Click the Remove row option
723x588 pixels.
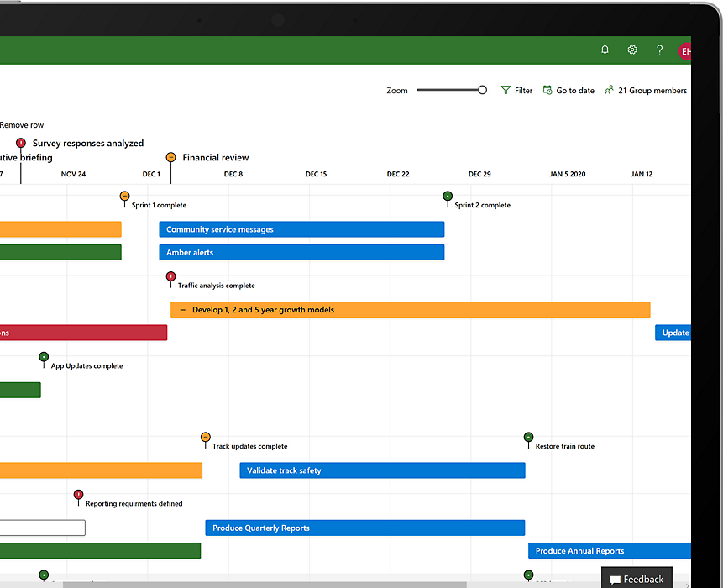(x=21, y=125)
